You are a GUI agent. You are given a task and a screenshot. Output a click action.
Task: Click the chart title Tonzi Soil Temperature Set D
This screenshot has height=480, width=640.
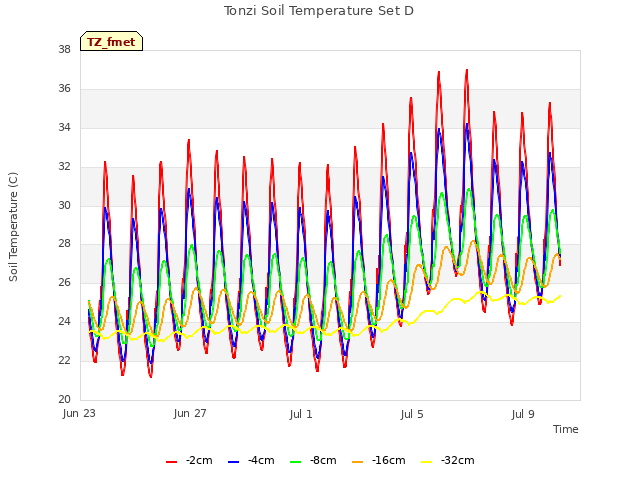[319, 11]
